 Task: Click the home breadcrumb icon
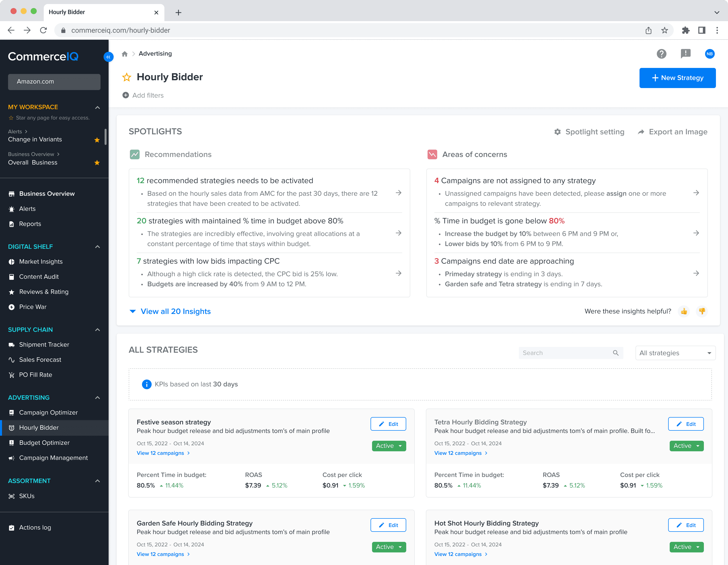point(125,54)
